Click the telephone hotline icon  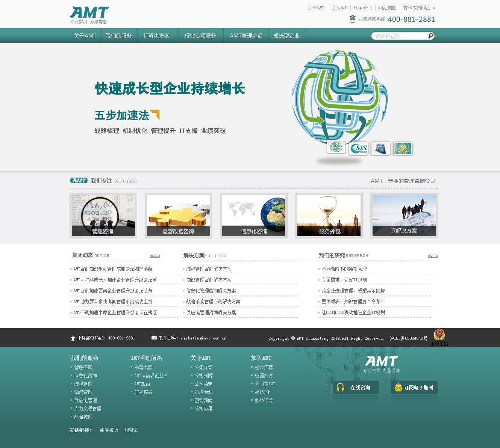click(x=352, y=19)
